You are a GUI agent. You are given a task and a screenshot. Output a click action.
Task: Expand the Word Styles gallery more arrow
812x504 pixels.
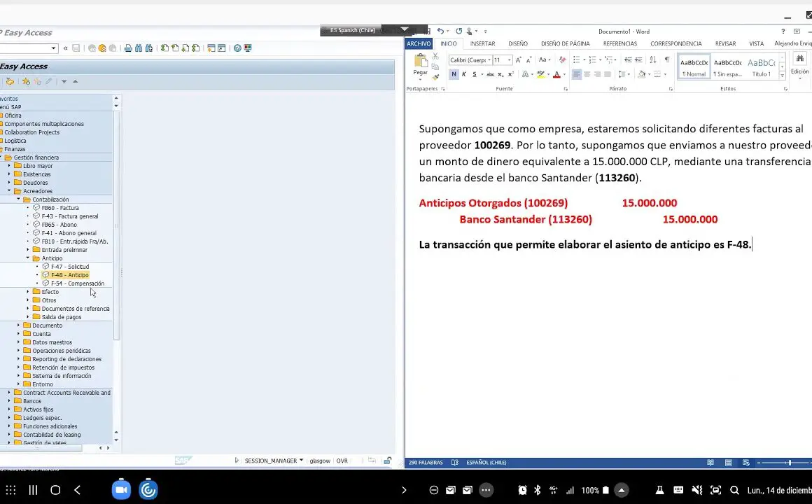pos(783,76)
